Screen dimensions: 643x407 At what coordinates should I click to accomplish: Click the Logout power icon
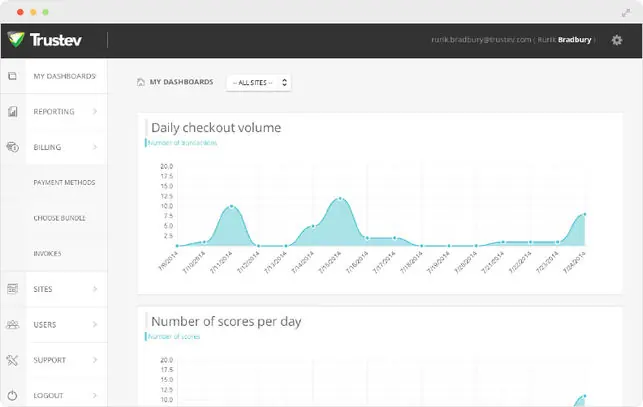pyautogui.click(x=12, y=395)
